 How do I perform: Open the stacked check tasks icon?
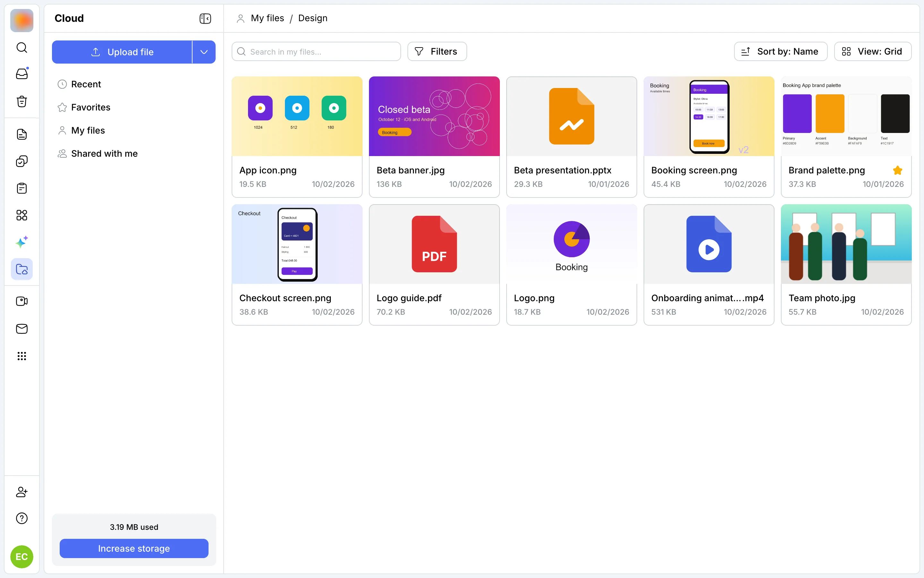tap(22, 161)
